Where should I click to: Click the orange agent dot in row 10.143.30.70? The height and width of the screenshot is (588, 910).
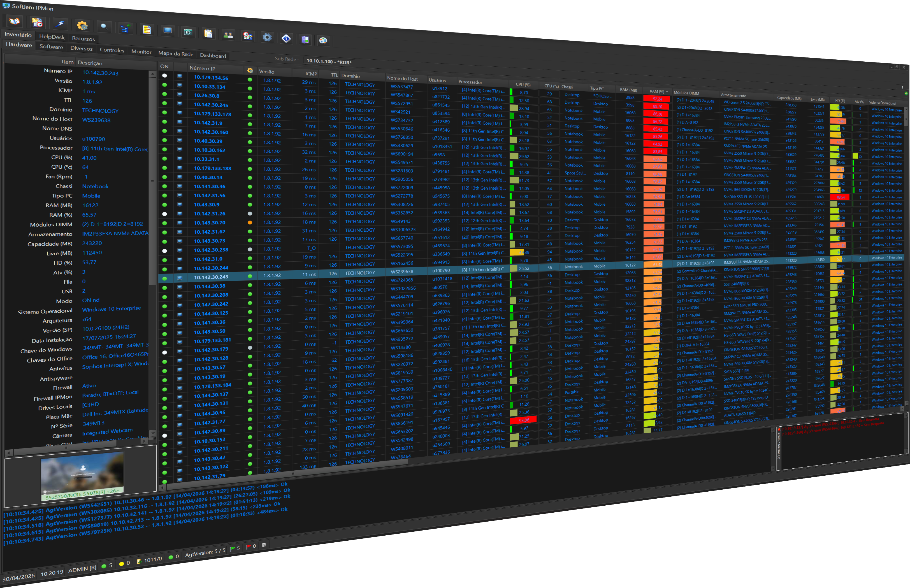[x=250, y=223]
